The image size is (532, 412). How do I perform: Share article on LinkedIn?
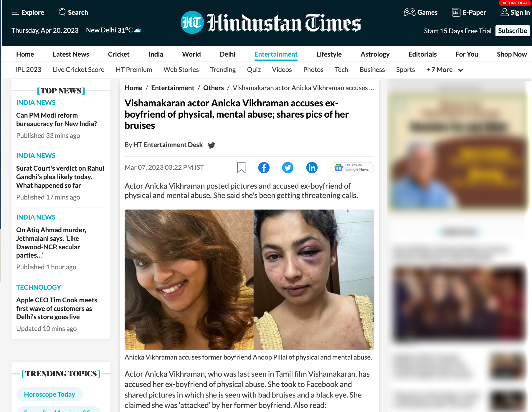click(312, 168)
